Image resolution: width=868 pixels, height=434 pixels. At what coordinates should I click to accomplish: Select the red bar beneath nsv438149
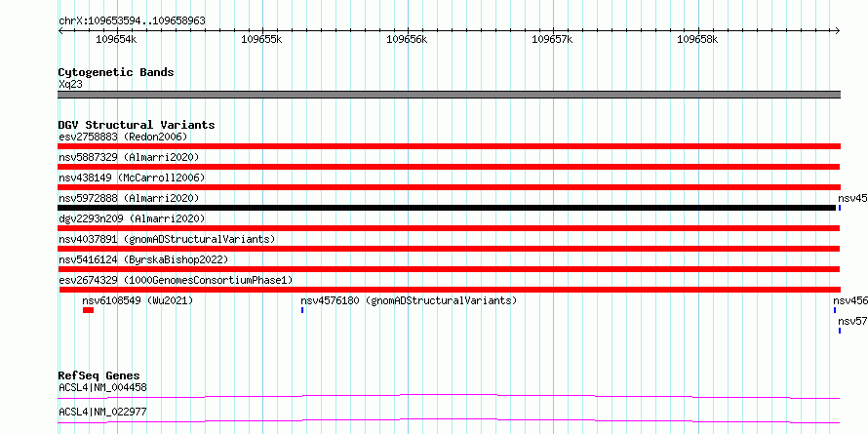point(450,187)
